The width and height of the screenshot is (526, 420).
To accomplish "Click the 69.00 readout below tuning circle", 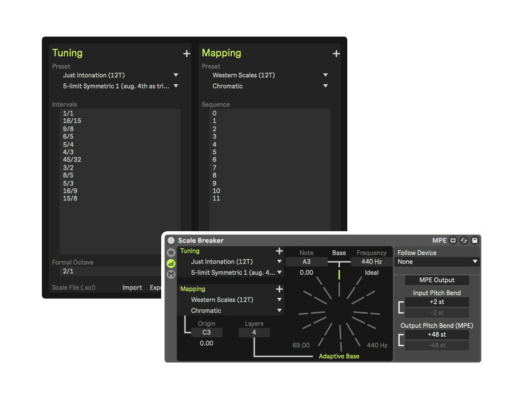I will click(x=301, y=345).
